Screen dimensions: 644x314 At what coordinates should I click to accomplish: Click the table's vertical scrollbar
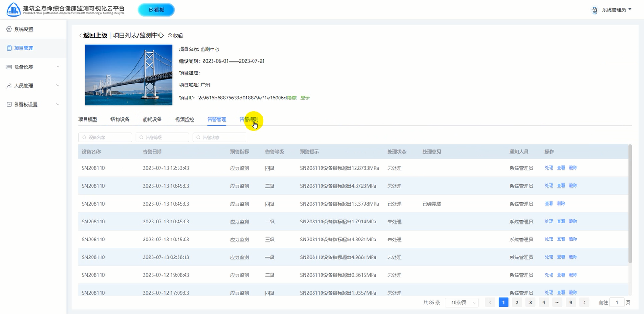pyautogui.click(x=630, y=204)
